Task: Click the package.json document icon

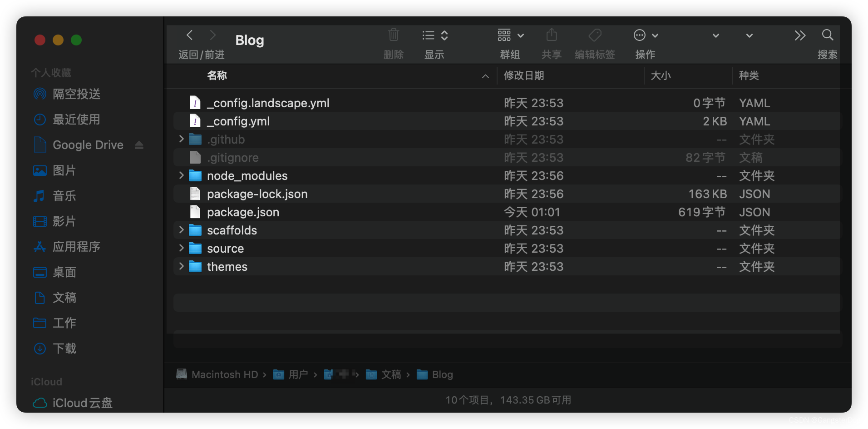Action: [x=195, y=212]
